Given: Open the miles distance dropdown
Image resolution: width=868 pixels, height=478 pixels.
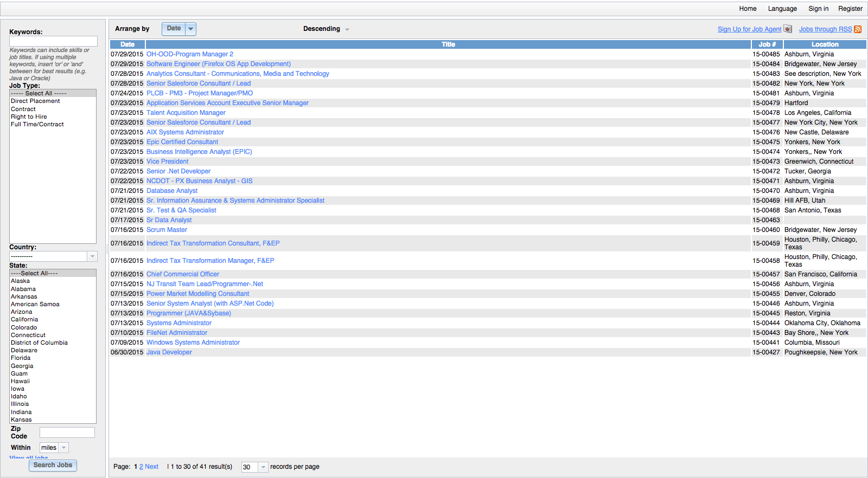Looking at the screenshot, I should (x=63, y=448).
